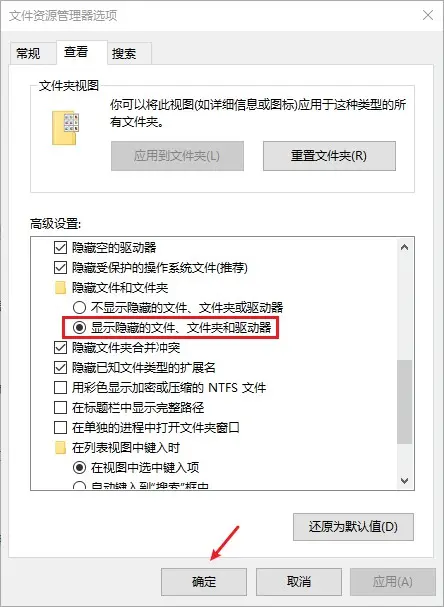Viewport: 444px width, 607px height.
Task: Open the 搜索 tab
Action: (x=124, y=53)
